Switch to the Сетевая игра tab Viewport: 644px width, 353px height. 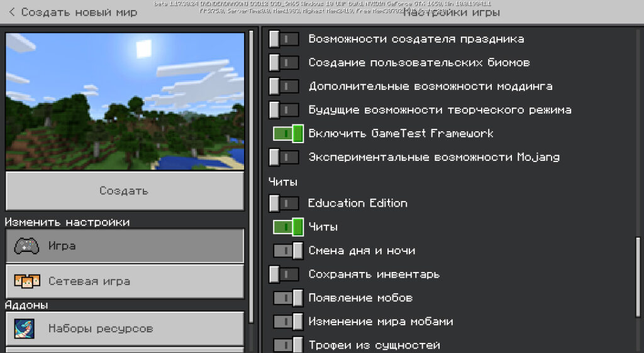coord(125,281)
